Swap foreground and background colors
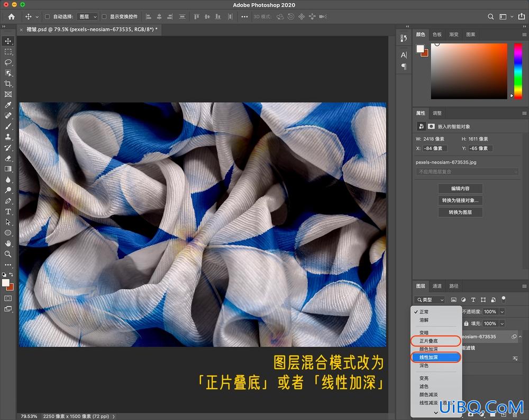529x420 pixels. point(11,274)
